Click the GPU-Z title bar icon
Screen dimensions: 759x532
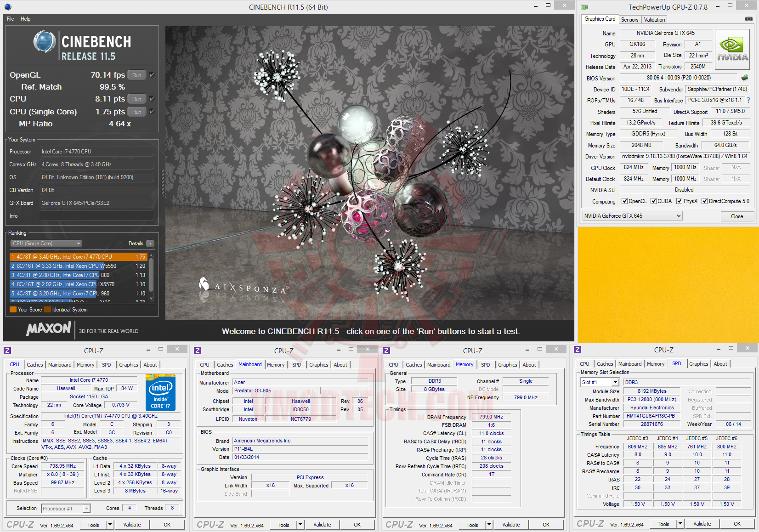pyautogui.click(x=584, y=7)
